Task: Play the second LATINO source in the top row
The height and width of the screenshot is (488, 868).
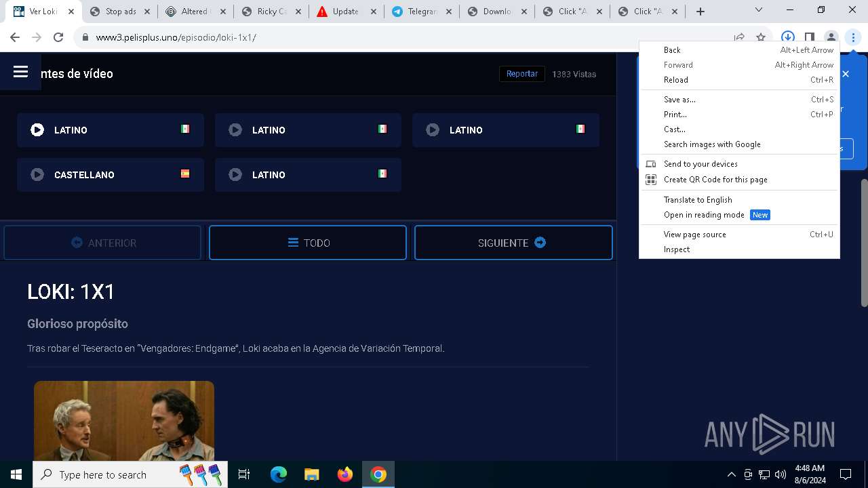Action: click(x=308, y=130)
